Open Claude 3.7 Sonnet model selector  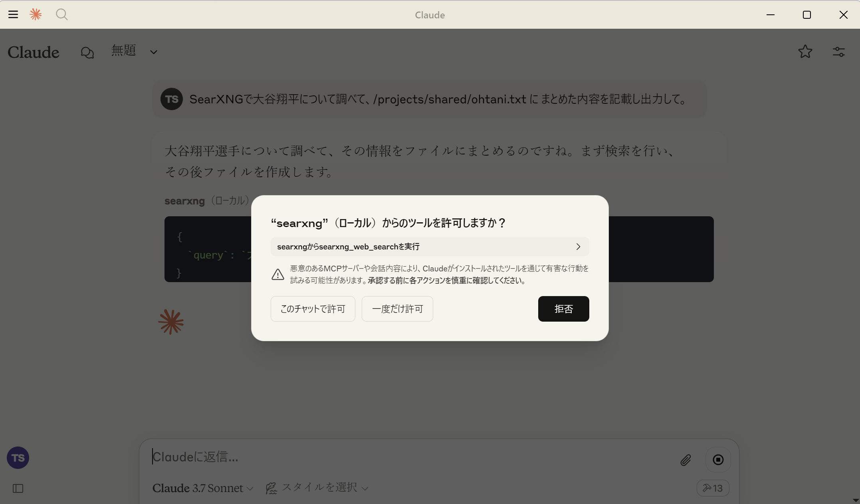pyautogui.click(x=203, y=488)
